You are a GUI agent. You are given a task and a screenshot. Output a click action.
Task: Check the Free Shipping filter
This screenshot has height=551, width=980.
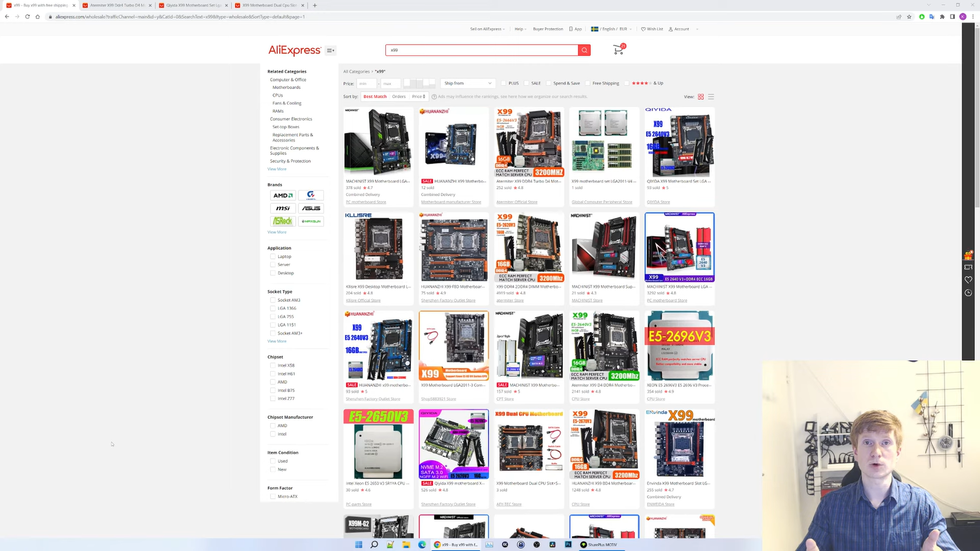587,83
